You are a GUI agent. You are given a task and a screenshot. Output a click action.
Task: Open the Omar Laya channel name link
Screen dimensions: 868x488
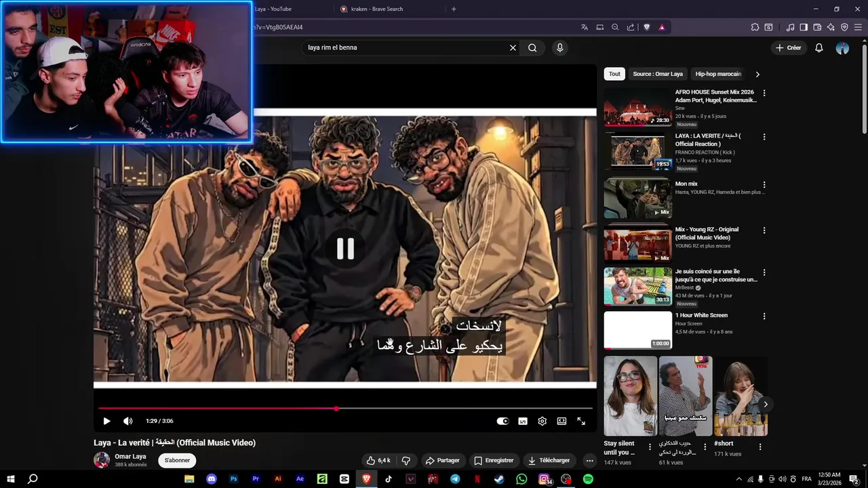[130, 457]
